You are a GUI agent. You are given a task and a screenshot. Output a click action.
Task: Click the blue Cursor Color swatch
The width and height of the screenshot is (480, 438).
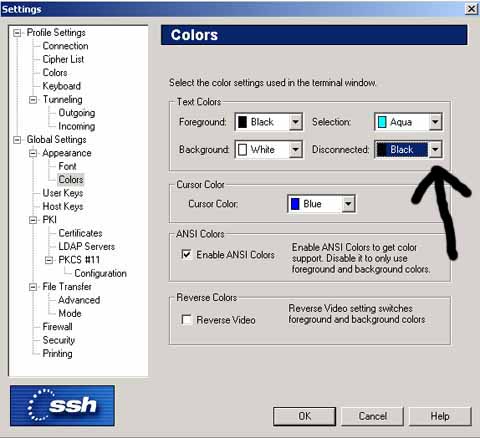295,204
